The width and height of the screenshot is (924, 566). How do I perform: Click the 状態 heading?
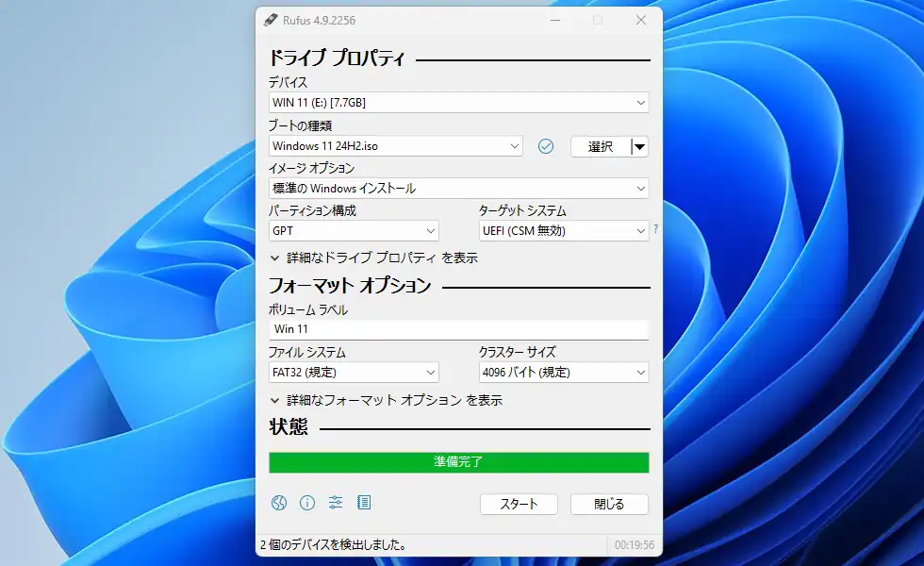(x=289, y=426)
